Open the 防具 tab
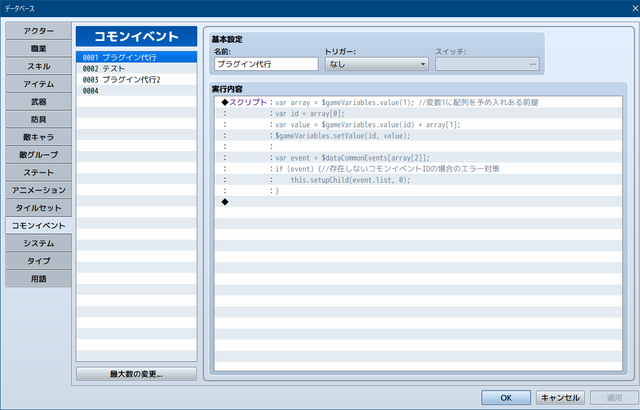Screen dimensions: 640x410 [x=38, y=120]
